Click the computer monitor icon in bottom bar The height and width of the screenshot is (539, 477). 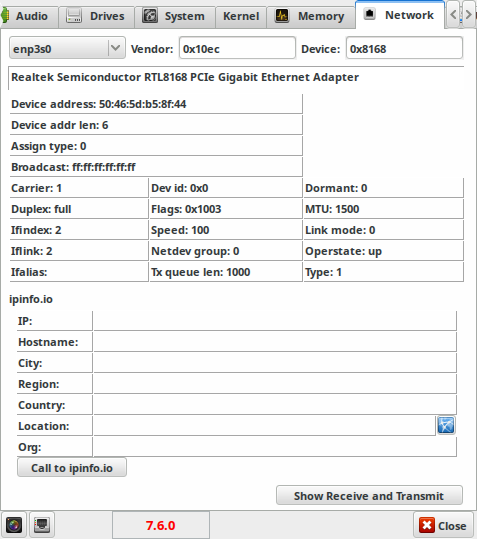(x=42, y=525)
